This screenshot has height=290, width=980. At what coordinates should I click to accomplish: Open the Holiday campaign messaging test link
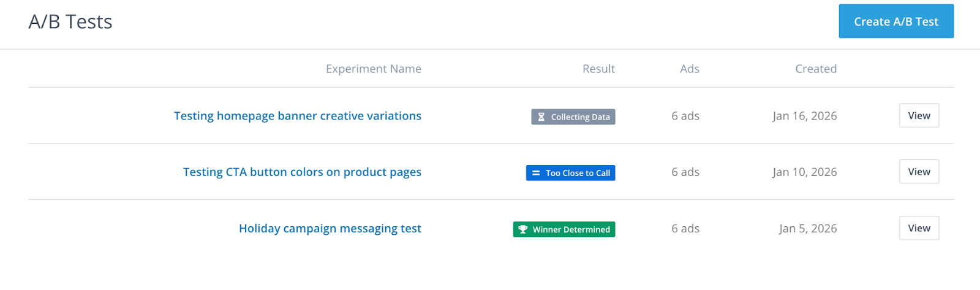click(x=330, y=229)
